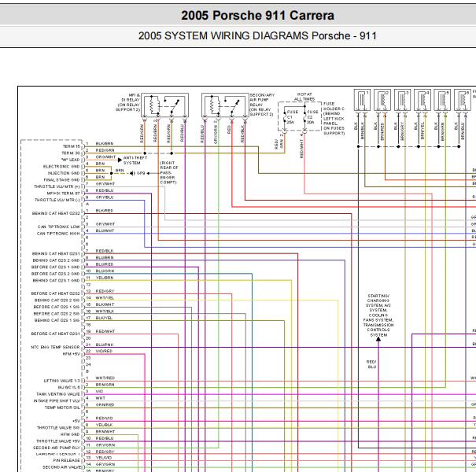Click the 'GRY/BLU' wire color label

coord(105,197)
